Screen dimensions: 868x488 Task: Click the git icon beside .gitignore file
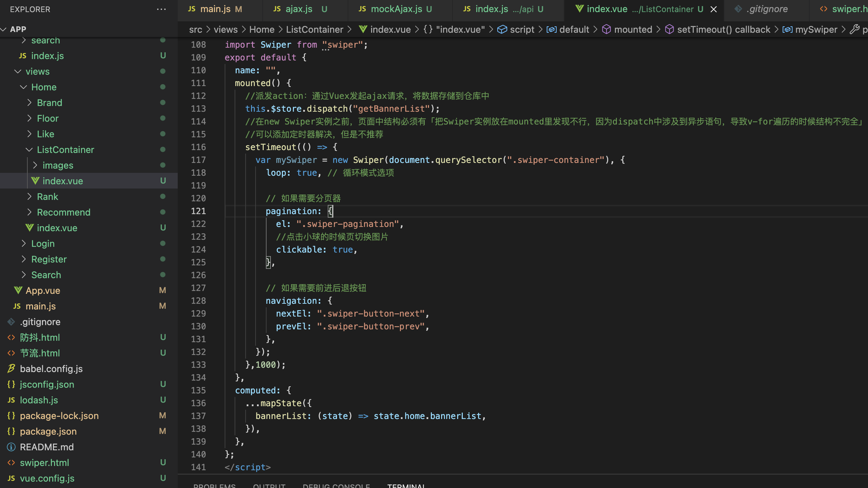tap(11, 322)
